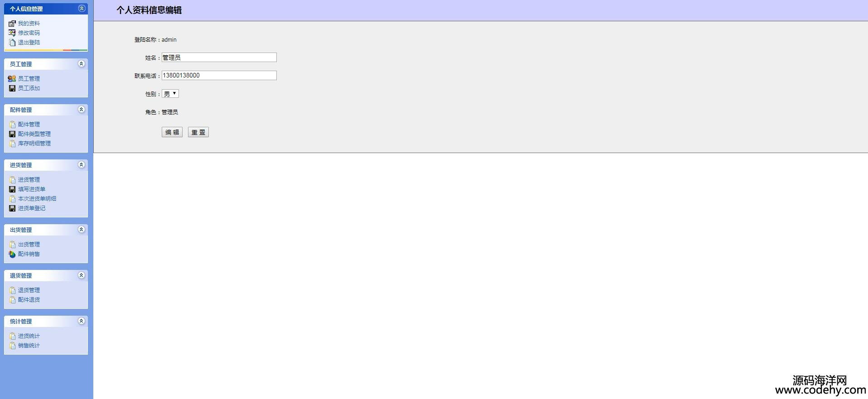Click the 员工添加 floppy disk icon
The image size is (868, 399).
[12, 88]
